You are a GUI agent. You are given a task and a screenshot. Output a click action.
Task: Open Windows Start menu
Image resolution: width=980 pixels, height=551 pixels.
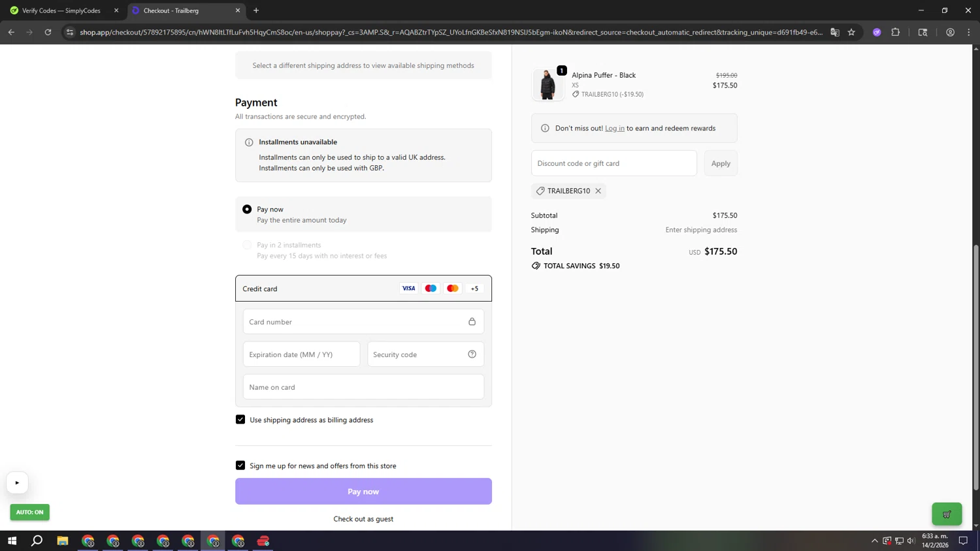click(x=12, y=541)
